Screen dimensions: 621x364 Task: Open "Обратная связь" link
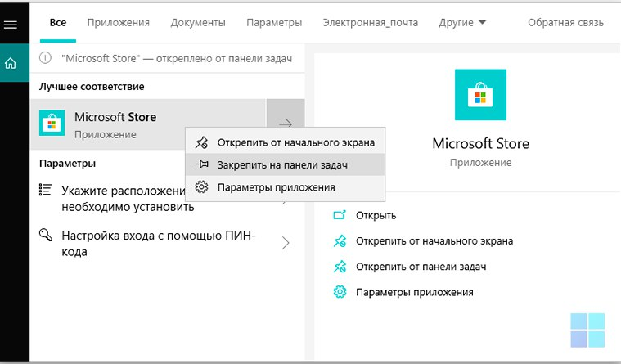click(566, 22)
